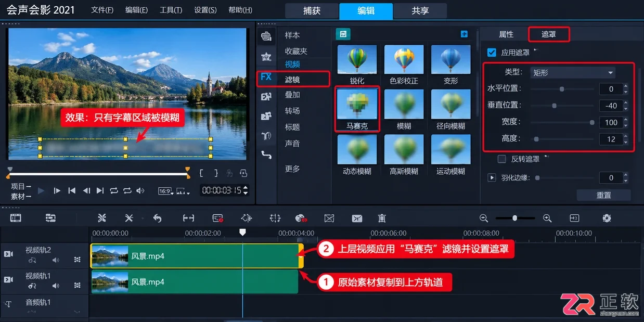644x322 pixels.
Task: Open the 类型 矩形 dropdown
Action: (x=573, y=73)
